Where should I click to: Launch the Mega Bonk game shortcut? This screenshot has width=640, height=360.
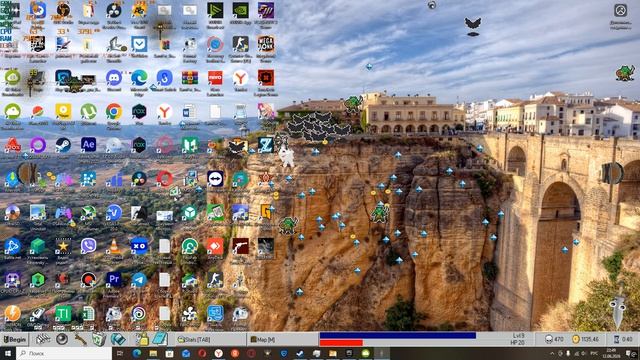click(x=266, y=44)
